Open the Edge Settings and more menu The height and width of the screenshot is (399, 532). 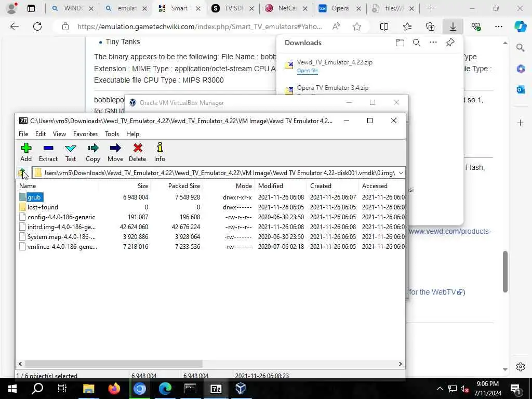coord(498,26)
